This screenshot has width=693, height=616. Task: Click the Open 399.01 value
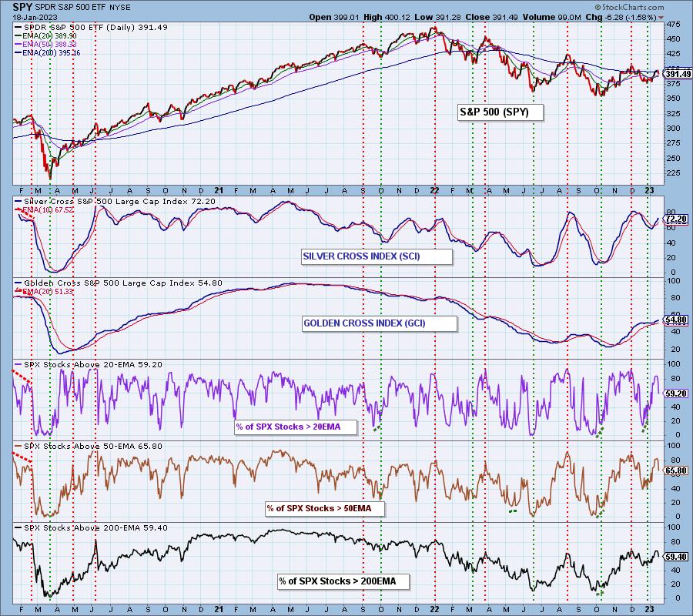point(335,17)
